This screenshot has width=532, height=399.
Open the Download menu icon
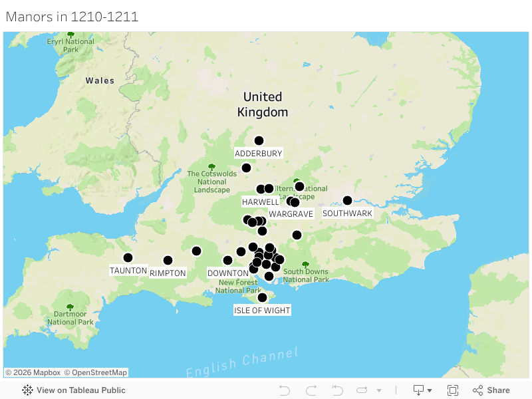pyautogui.click(x=419, y=390)
